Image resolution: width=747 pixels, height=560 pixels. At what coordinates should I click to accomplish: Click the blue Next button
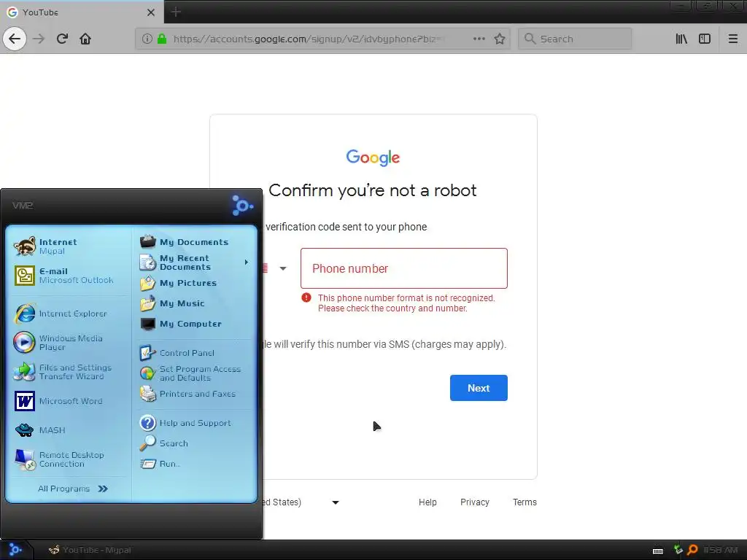(x=479, y=388)
